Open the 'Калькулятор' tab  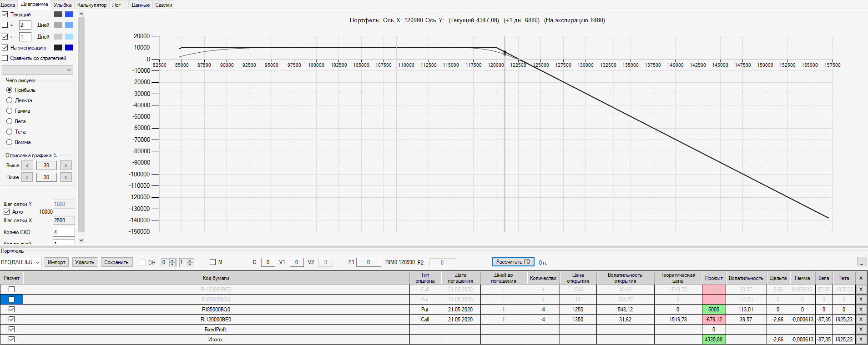point(92,5)
